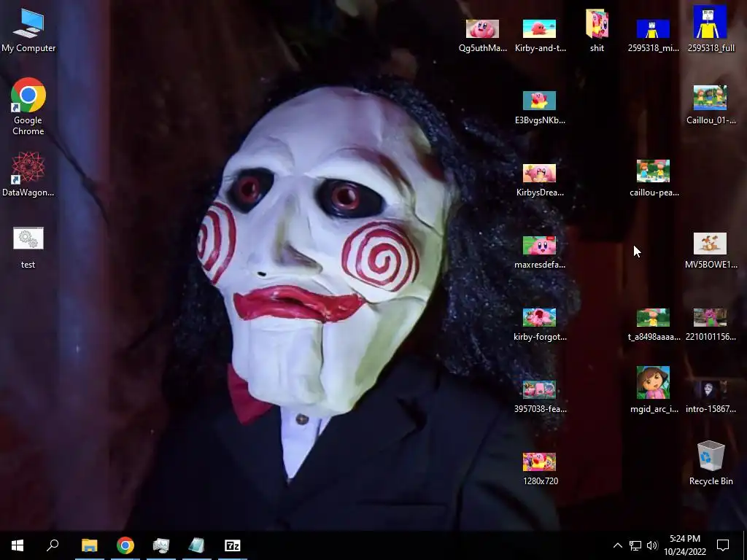Open My Computer desktop icon
Viewport: 747px width, 560px height.
pyautogui.click(x=28, y=30)
